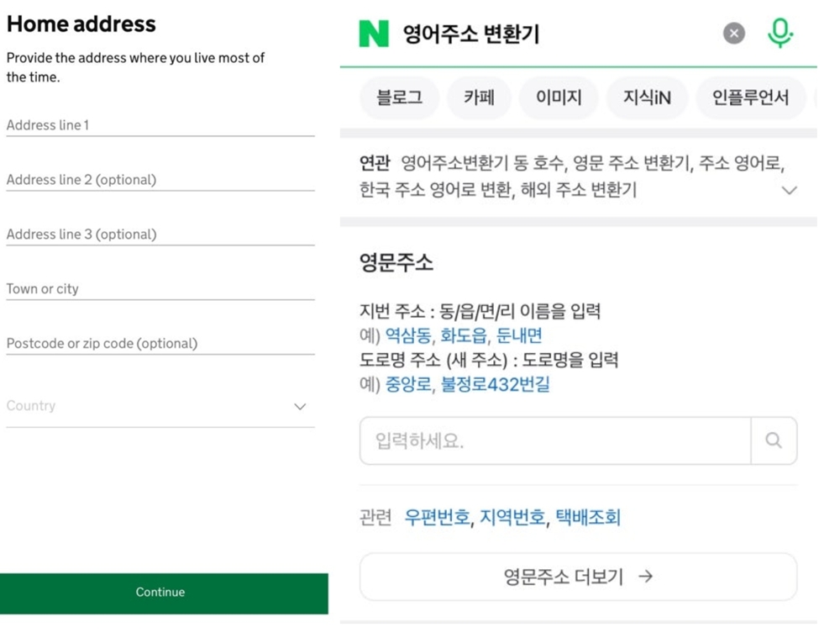Screen dimensions: 840x638
Task: Click the Home address heading
Action: click(81, 24)
